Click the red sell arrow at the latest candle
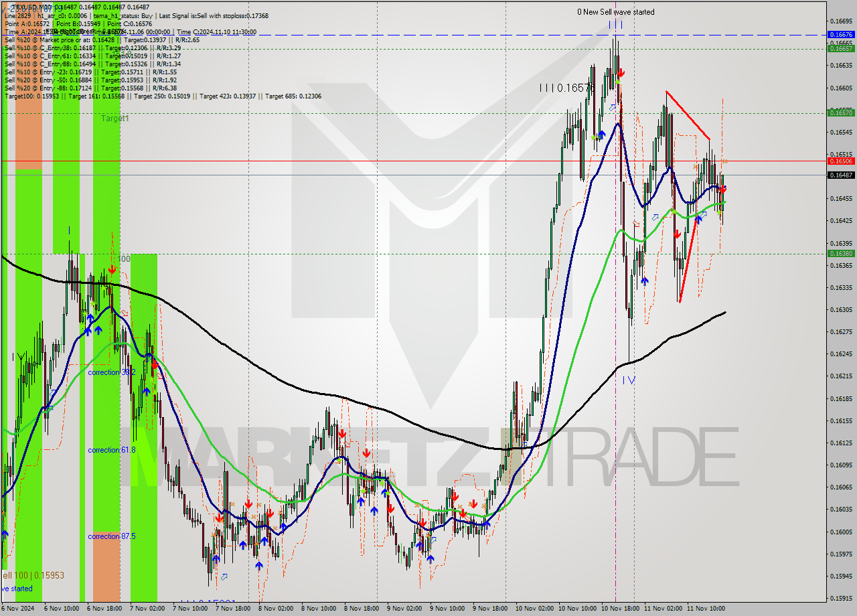 coord(722,190)
